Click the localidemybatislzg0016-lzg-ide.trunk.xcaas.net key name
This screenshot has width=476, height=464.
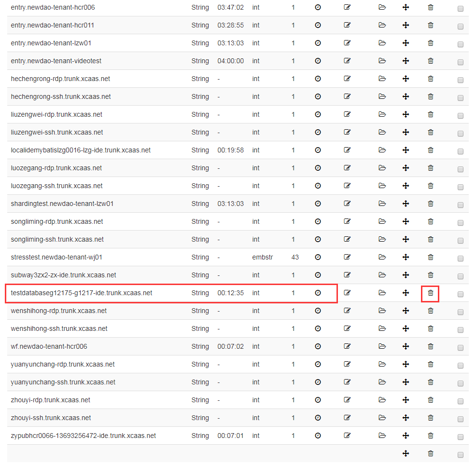coord(81,150)
